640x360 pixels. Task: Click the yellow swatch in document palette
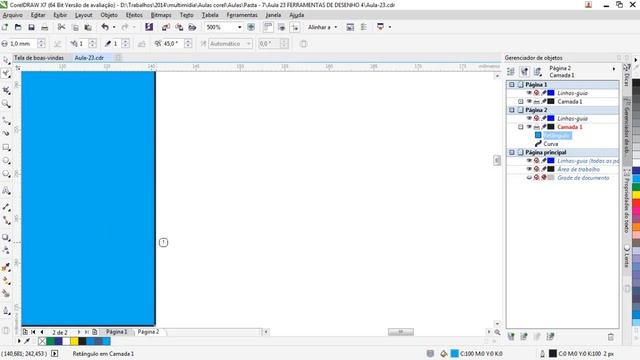click(74, 341)
